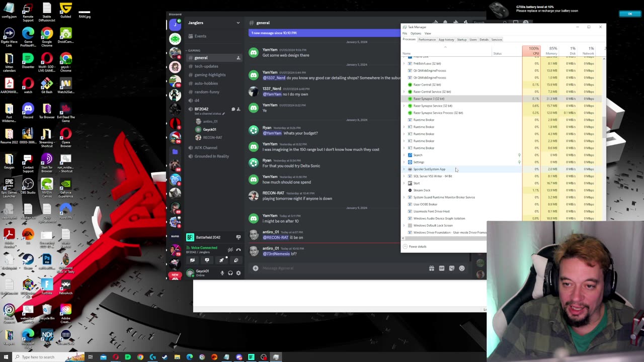Open Discord User Settings gear
644x362 pixels.
(238, 273)
